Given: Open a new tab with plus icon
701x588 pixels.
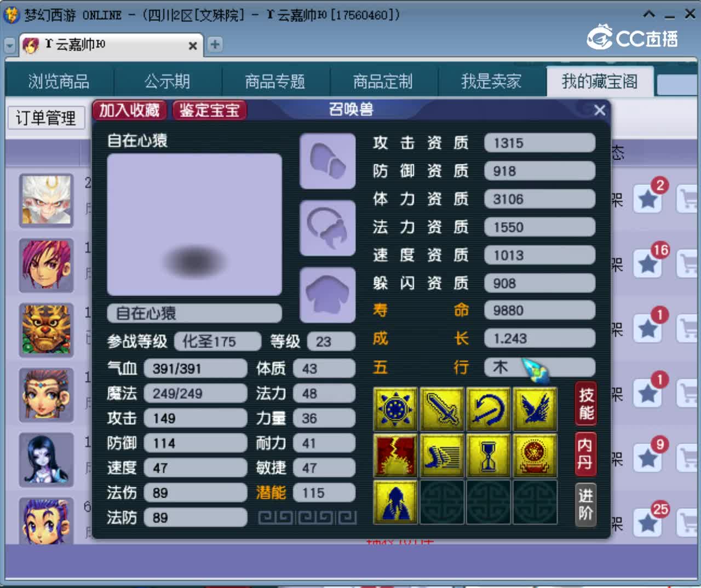Looking at the screenshot, I should point(215,44).
